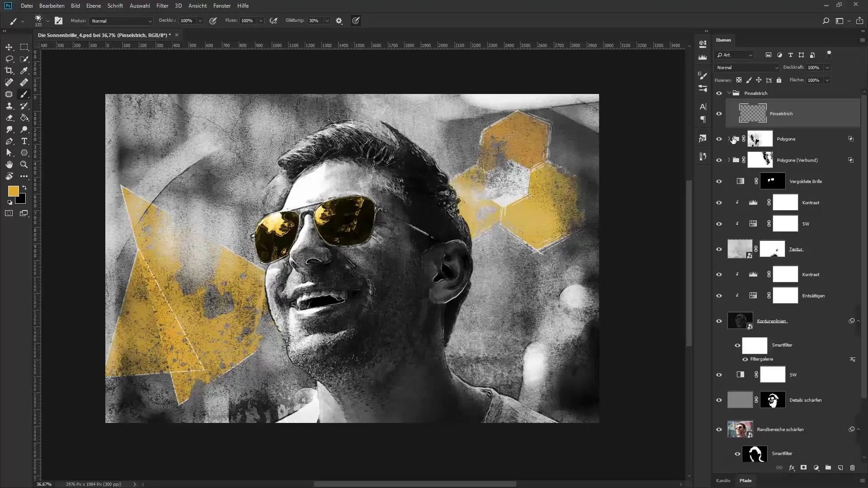Viewport: 868px width, 488px height.
Task: Pick the Type tool
Action: point(24,141)
